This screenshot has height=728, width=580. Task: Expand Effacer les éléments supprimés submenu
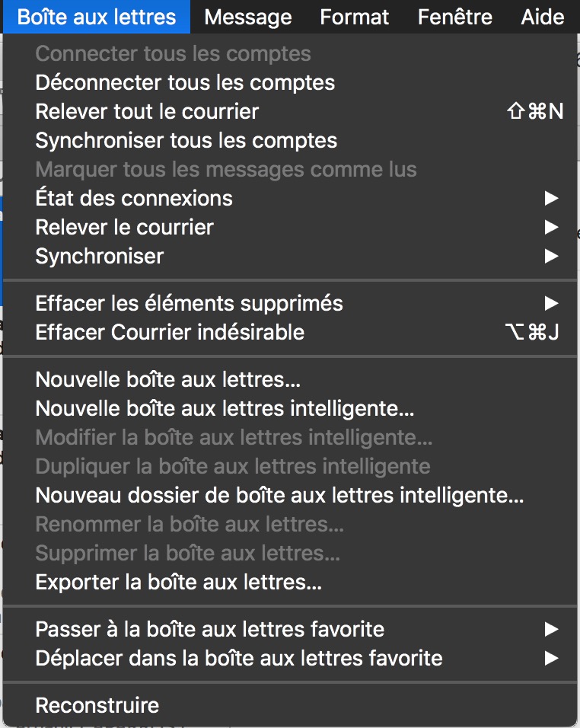(189, 303)
